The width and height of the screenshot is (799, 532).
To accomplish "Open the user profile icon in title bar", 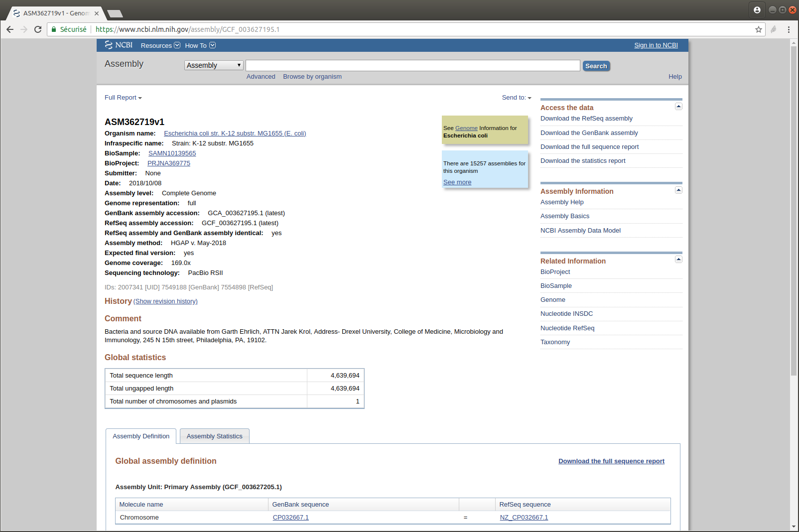I will pos(757,9).
